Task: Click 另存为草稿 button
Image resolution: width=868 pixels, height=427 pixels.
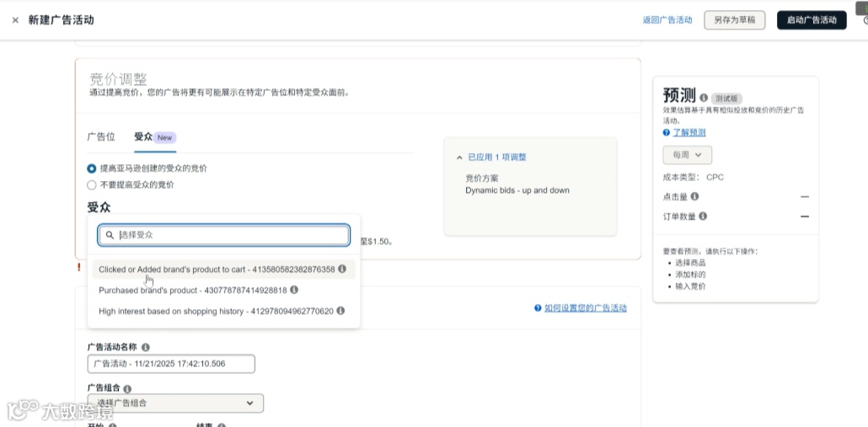Action: [x=735, y=20]
